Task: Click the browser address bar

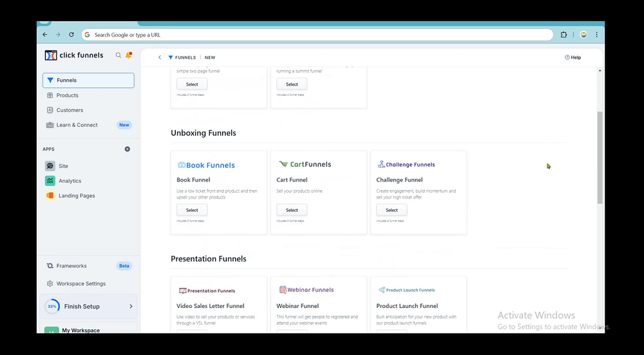Action: (317, 35)
